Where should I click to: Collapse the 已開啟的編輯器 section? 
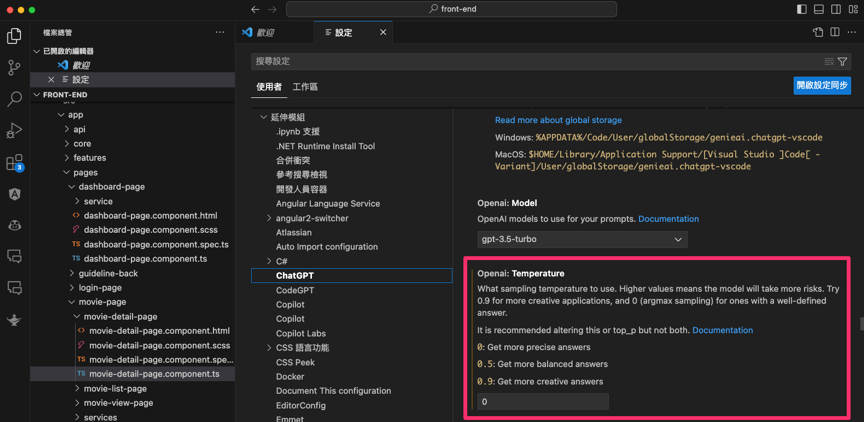[132, 51]
